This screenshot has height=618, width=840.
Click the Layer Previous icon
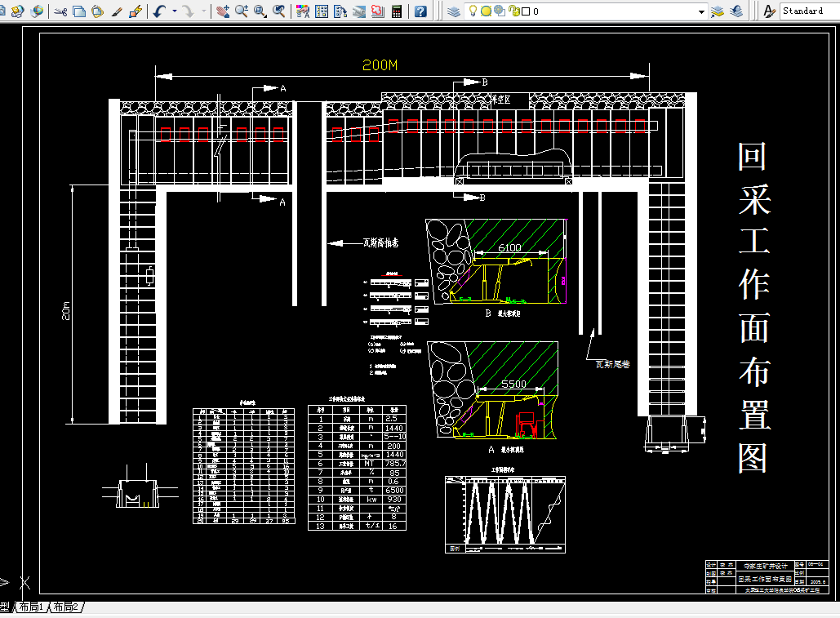pos(736,11)
